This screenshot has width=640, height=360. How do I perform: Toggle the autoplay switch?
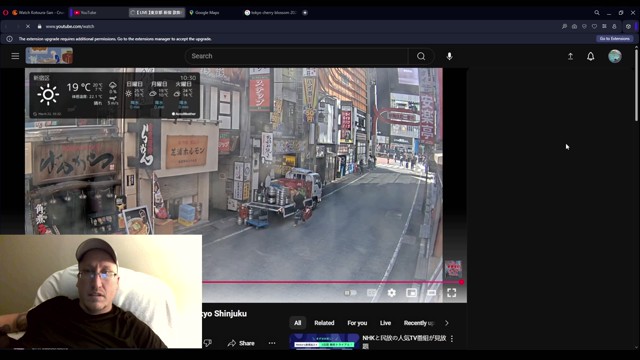click(x=350, y=293)
